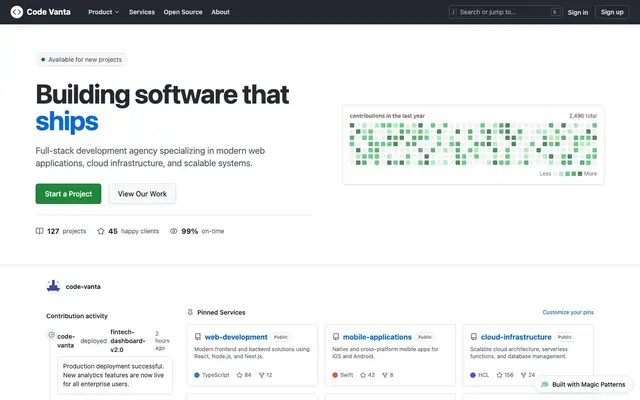
Task: Click the Start a Project button
Action: point(68,194)
